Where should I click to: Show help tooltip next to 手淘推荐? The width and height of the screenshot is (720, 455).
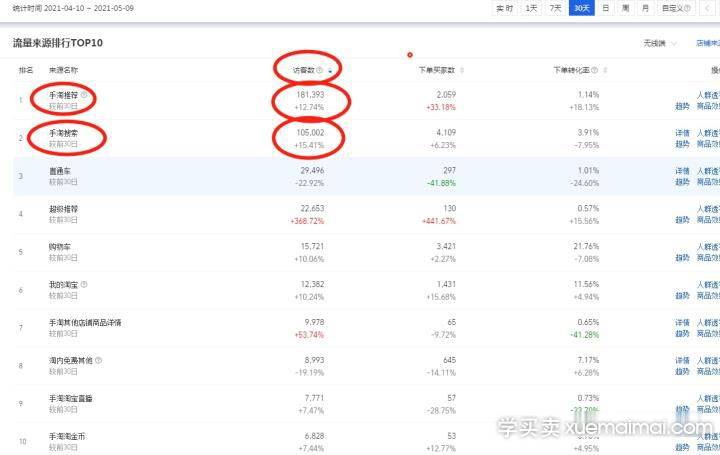pos(84,95)
